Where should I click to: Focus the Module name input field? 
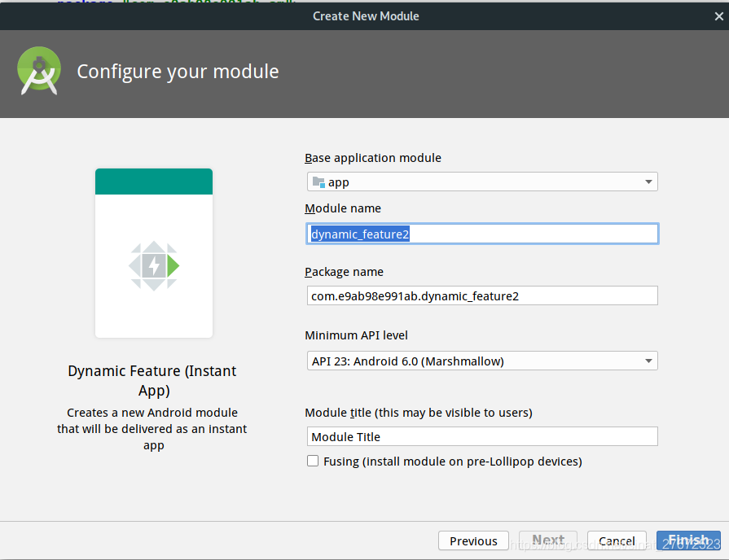point(482,234)
